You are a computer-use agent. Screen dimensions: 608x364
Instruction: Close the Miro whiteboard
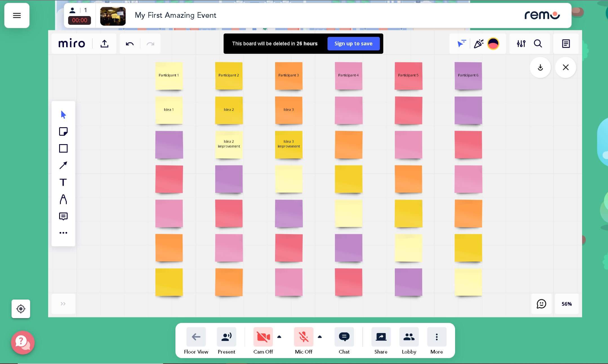click(565, 68)
